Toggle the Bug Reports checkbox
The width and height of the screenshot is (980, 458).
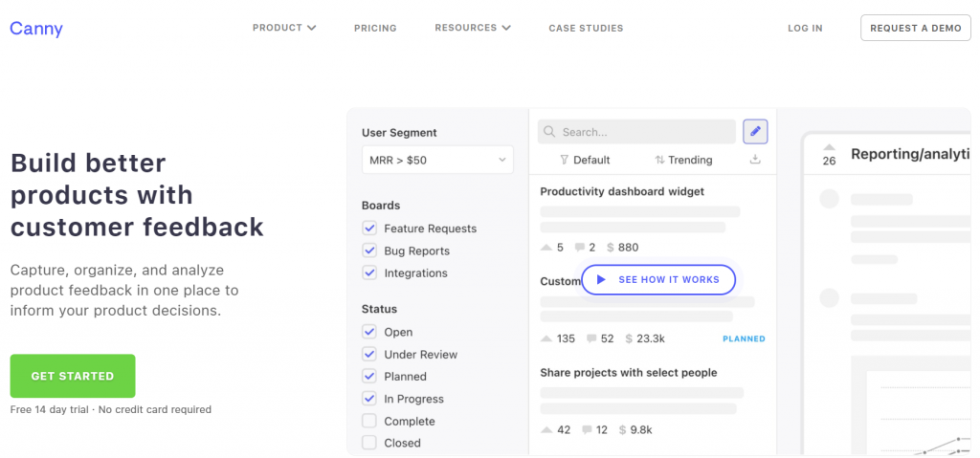(x=369, y=251)
